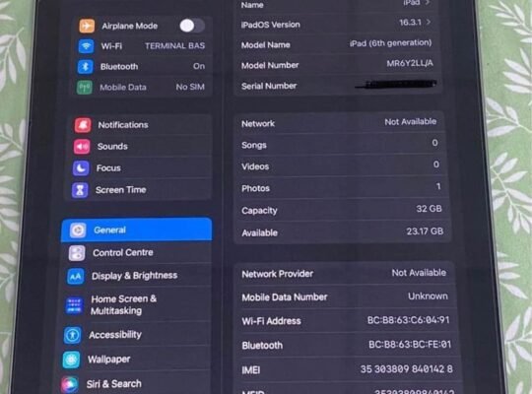Tap the Focus moon icon

coord(81,168)
